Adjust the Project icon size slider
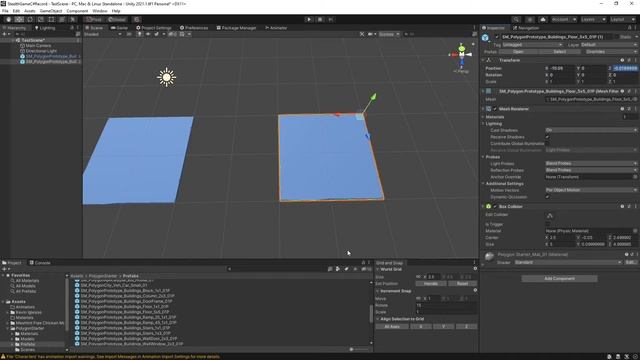Screen dimensions: 640x360 click(359, 349)
